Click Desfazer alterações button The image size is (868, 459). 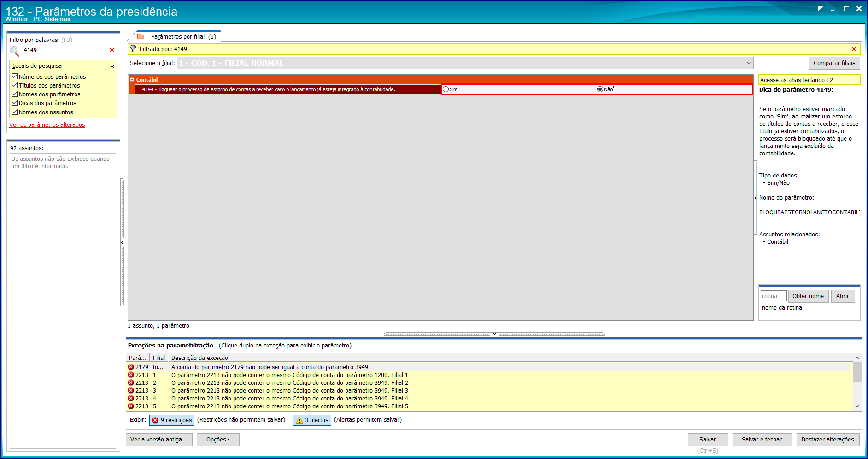click(x=828, y=440)
